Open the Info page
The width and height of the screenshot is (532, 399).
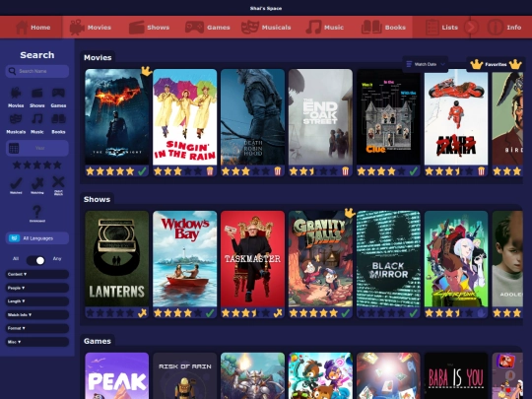(504, 28)
